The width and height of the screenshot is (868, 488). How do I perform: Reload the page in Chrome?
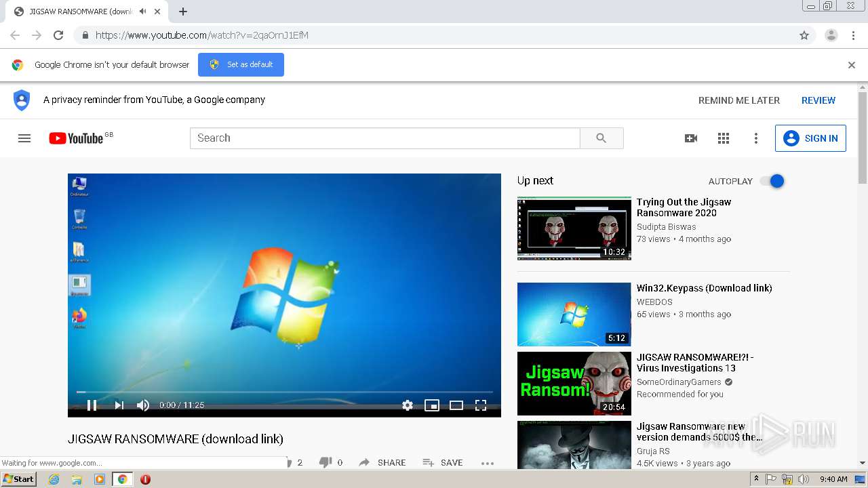click(58, 35)
